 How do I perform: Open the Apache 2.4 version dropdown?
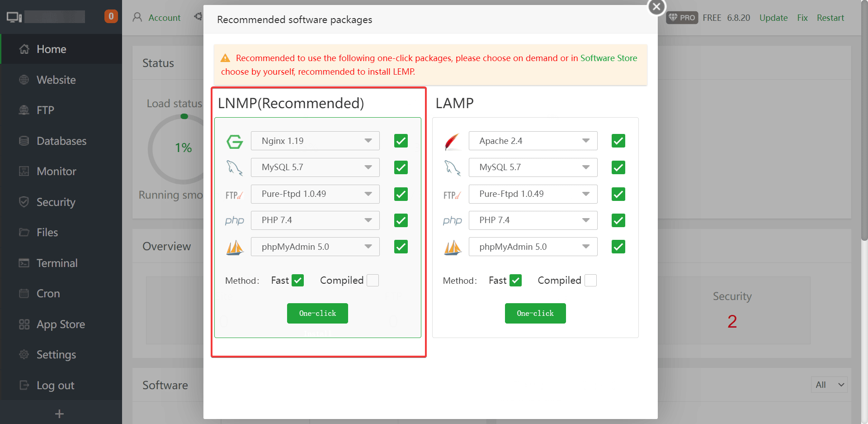pos(533,141)
